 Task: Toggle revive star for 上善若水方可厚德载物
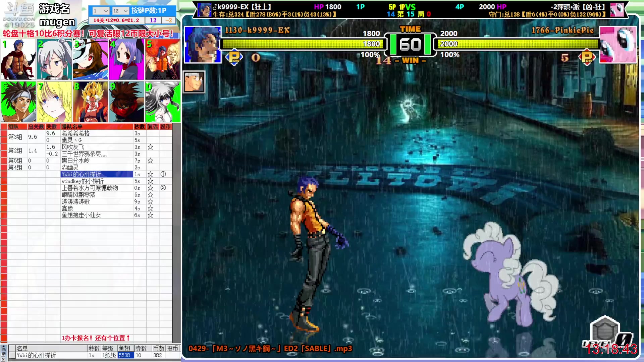[150, 188]
